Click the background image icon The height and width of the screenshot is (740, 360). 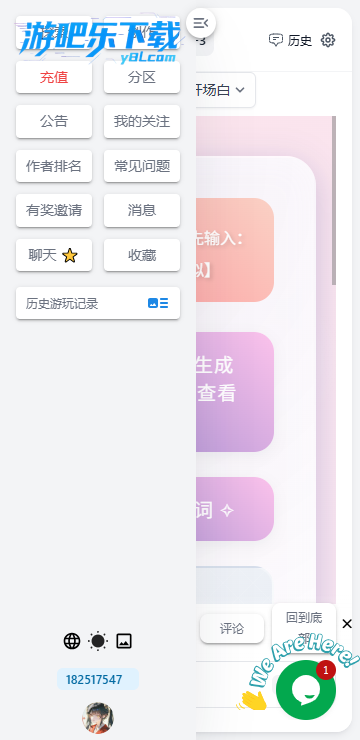point(124,641)
